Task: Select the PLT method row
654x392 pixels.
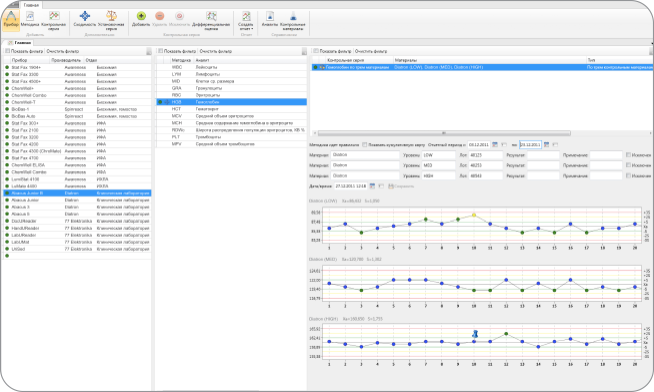Action: click(x=231, y=136)
